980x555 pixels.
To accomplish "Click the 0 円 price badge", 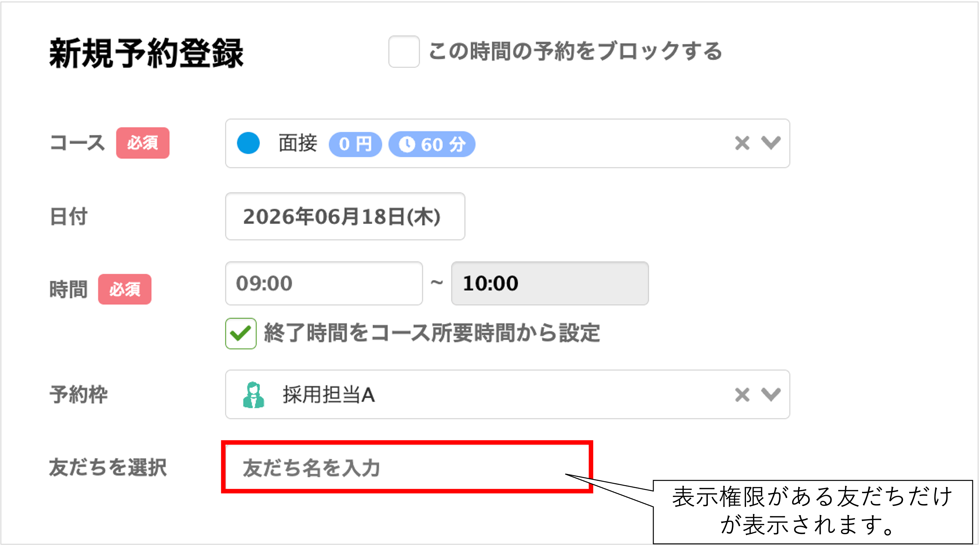I will [x=356, y=144].
